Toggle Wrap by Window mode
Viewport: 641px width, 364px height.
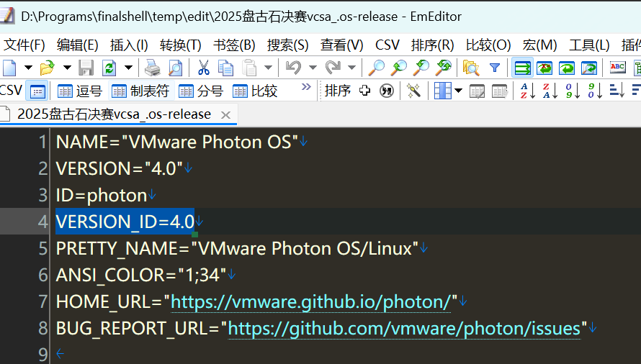pos(567,68)
